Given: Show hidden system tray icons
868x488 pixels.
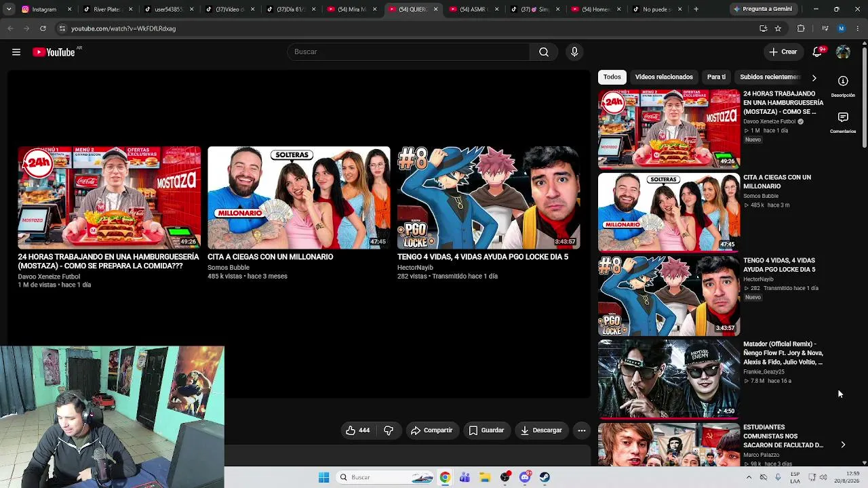Looking at the screenshot, I should coord(749,477).
